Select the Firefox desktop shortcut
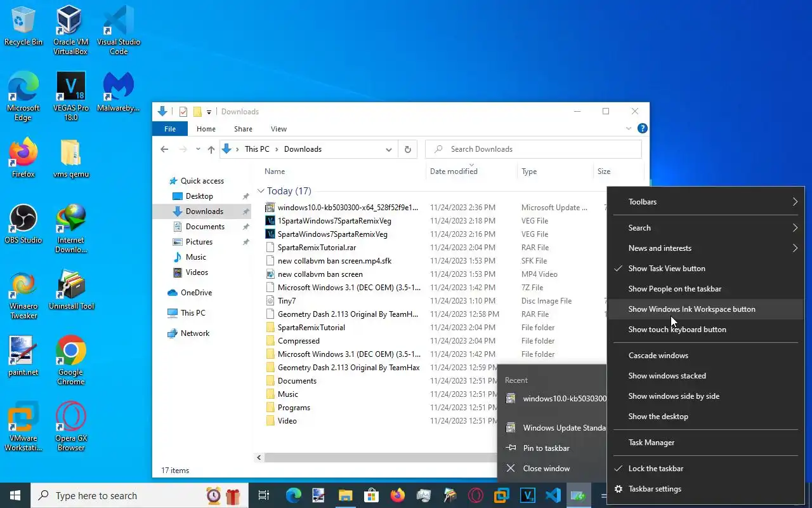 pyautogui.click(x=23, y=158)
